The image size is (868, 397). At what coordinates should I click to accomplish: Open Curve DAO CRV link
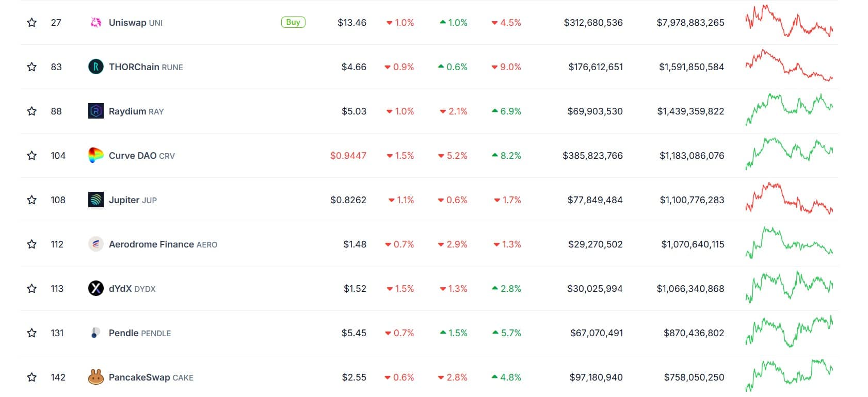click(x=142, y=156)
